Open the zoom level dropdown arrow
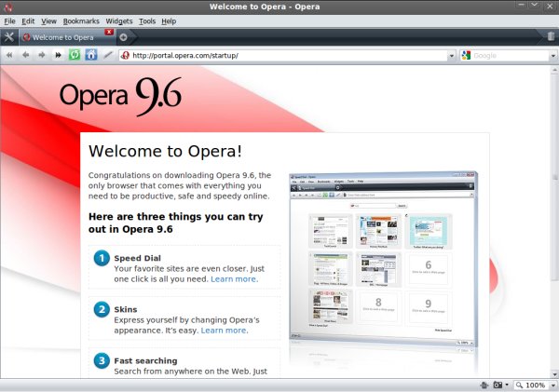 click(552, 385)
